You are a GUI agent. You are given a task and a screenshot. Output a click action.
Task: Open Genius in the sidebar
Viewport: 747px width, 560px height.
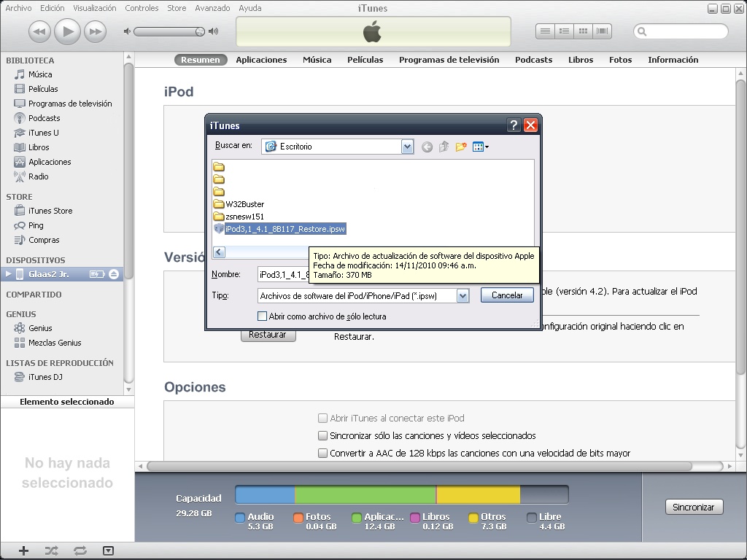point(40,328)
